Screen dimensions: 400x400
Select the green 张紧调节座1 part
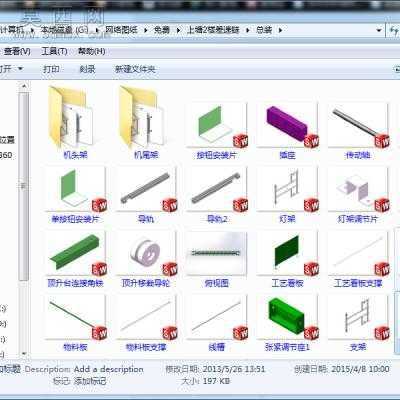tap(287, 323)
